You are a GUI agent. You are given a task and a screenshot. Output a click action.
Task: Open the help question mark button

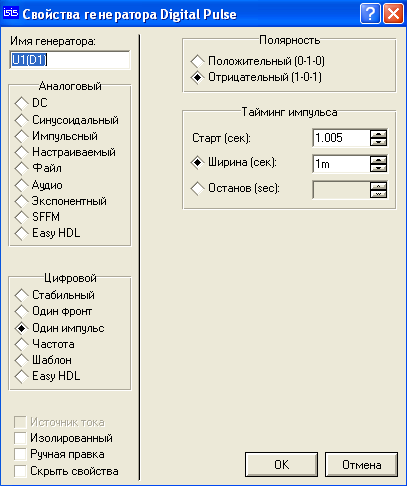[370, 14]
